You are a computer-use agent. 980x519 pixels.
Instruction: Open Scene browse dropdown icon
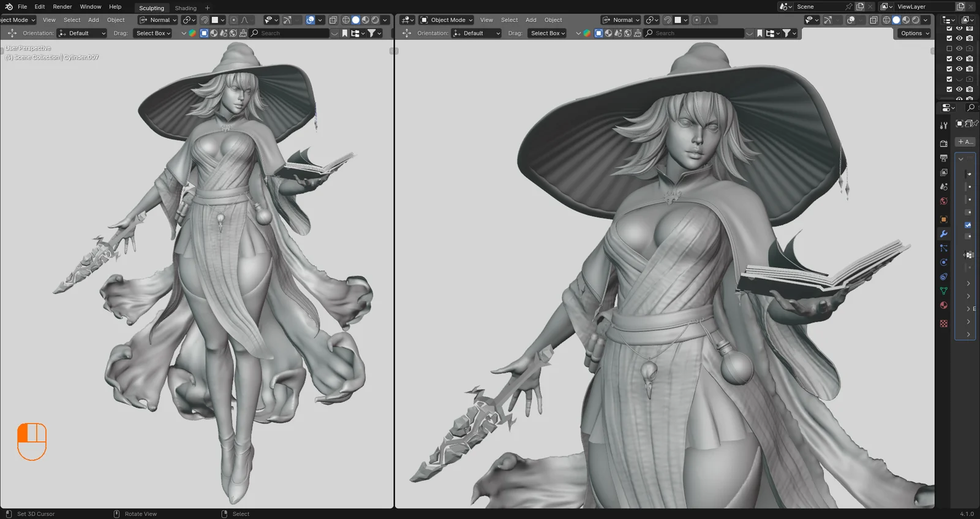click(x=786, y=7)
